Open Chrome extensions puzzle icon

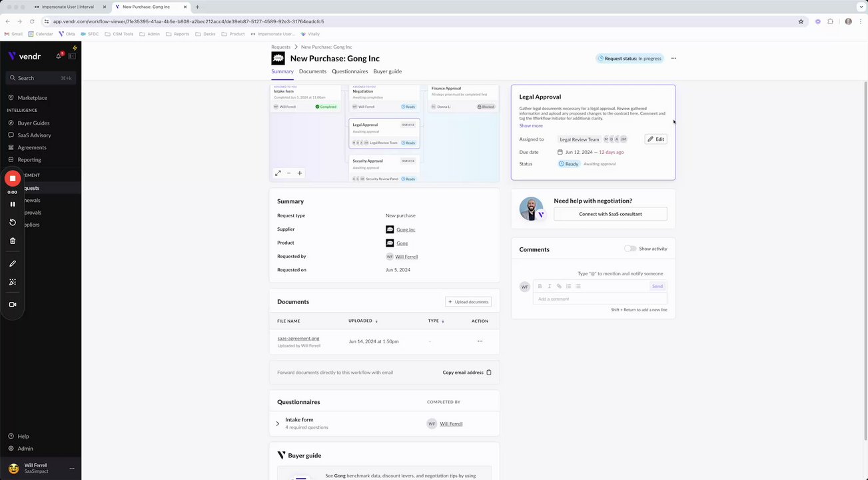(831, 21)
